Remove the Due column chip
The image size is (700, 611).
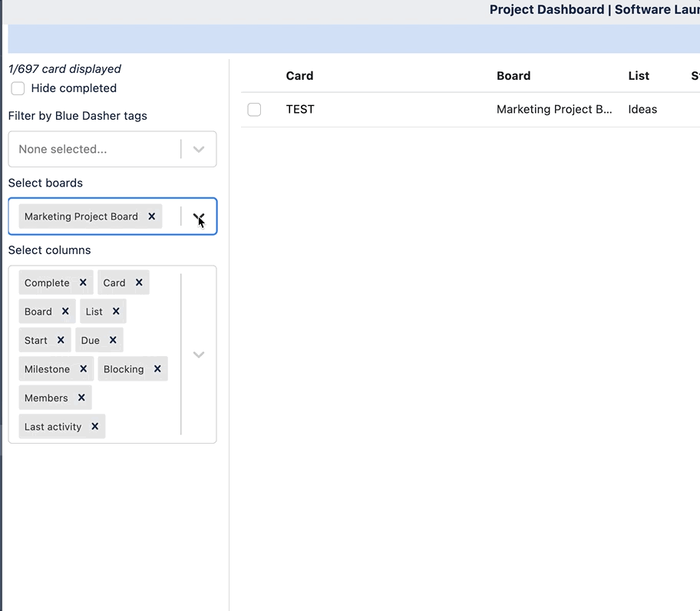pos(114,340)
